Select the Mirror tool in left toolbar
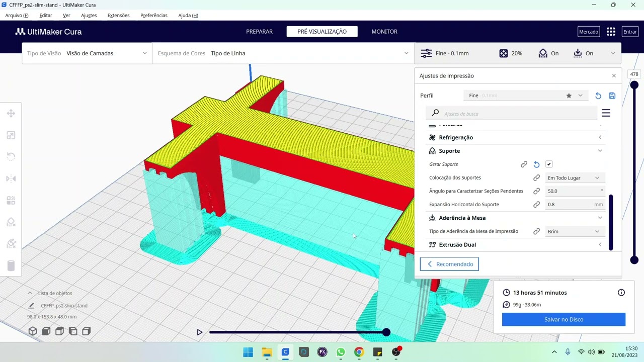Viewport: 644px width, 362px height. (11, 178)
